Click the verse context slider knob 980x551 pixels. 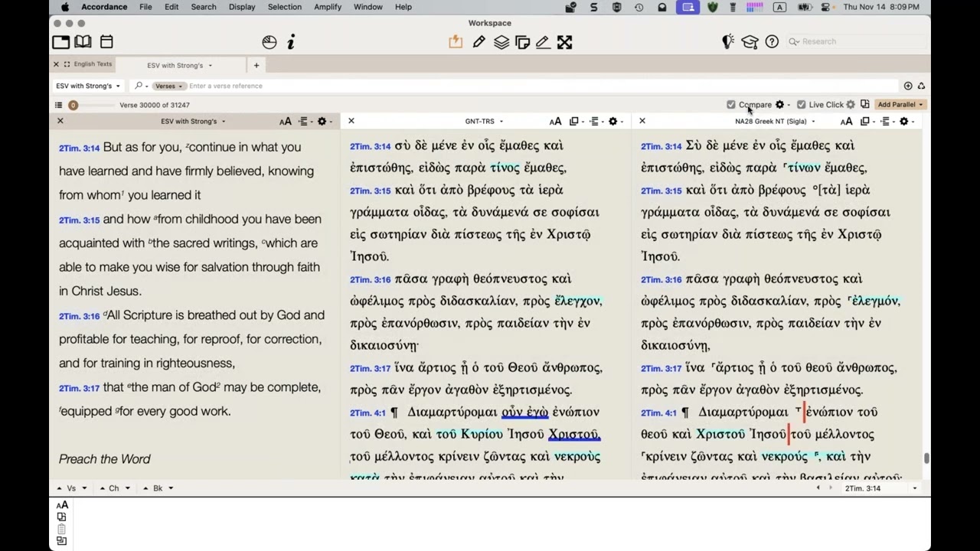tap(73, 105)
